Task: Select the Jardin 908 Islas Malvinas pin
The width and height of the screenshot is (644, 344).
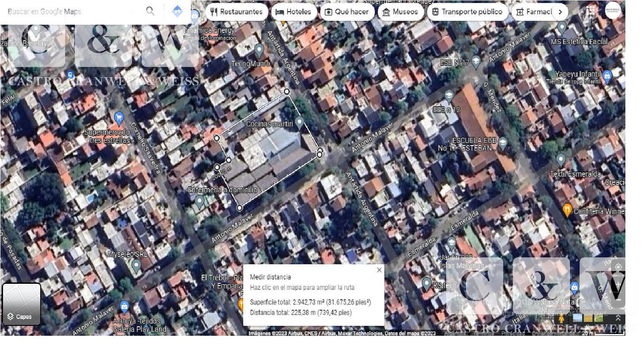Action: click(451, 243)
